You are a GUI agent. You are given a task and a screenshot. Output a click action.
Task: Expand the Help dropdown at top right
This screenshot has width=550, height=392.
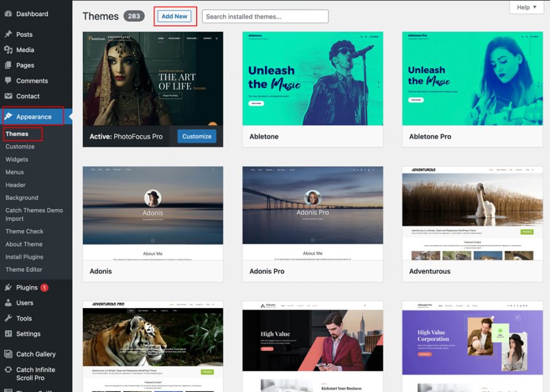click(x=526, y=7)
